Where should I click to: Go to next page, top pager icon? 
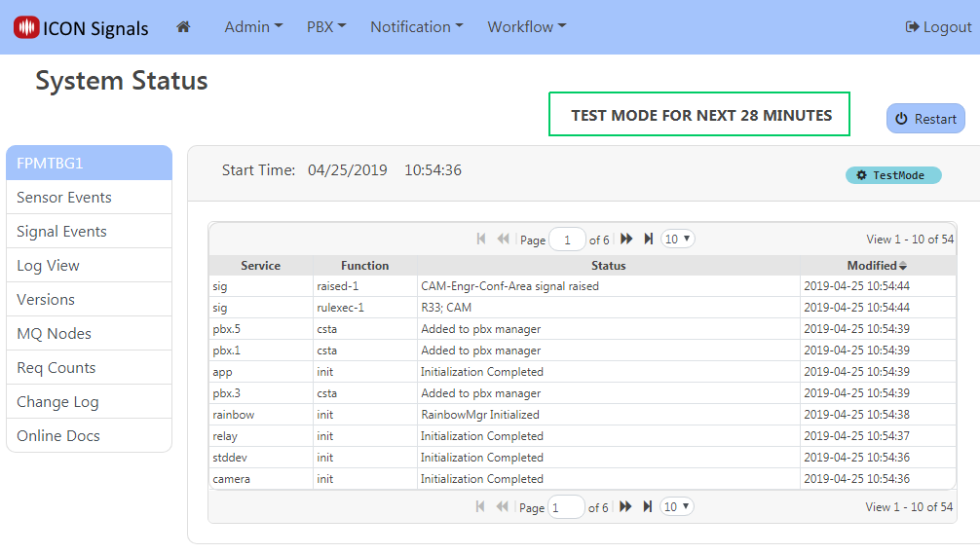click(626, 239)
